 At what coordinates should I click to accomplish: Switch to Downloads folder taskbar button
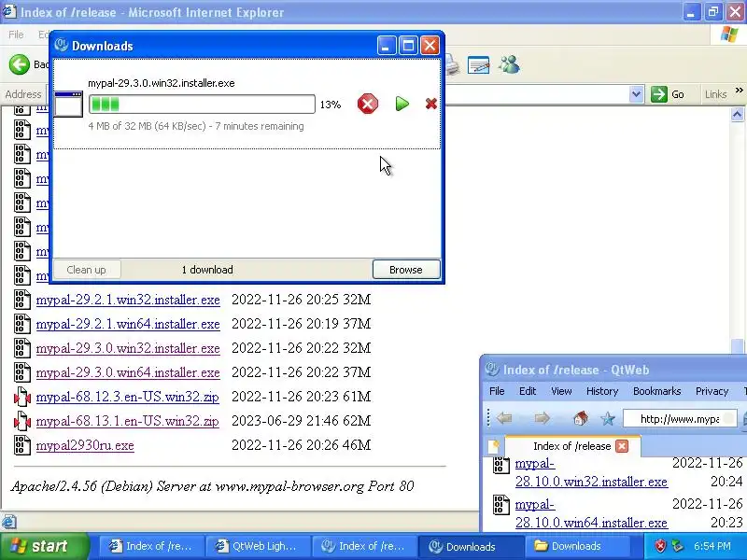pos(577,546)
